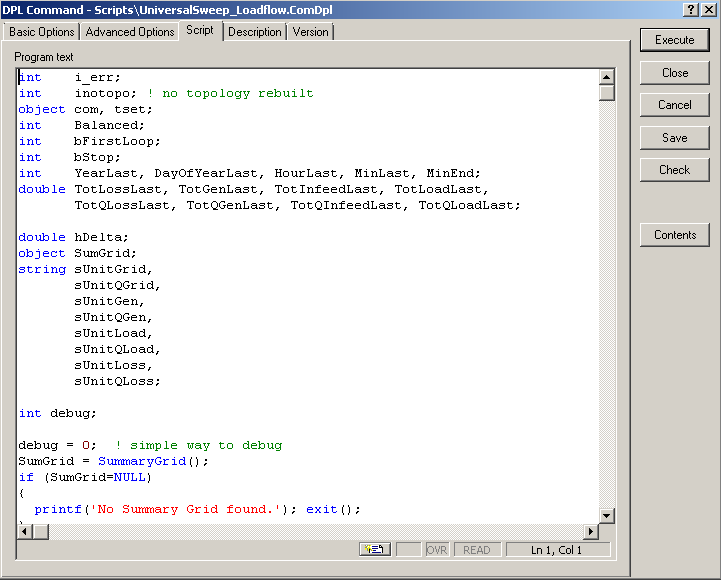Open the Description tab
Screen dimensions: 721x580
[255, 32]
